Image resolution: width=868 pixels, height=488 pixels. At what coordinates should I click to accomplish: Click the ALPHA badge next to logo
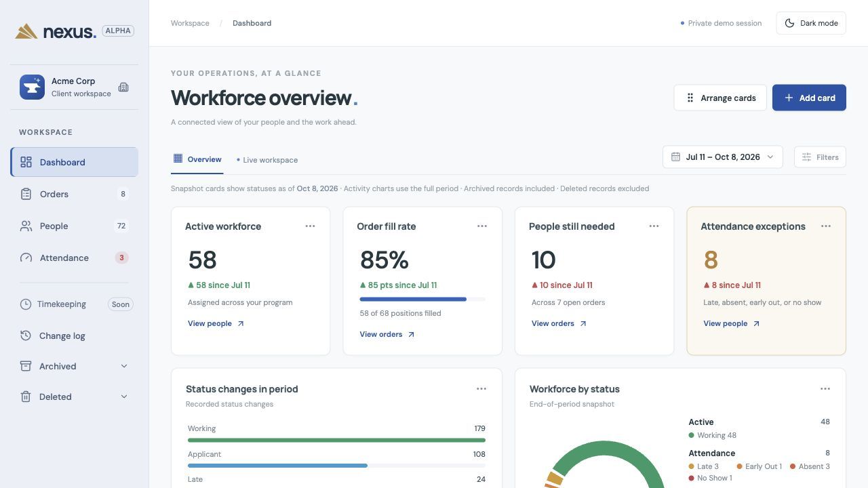pyautogui.click(x=118, y=30)
